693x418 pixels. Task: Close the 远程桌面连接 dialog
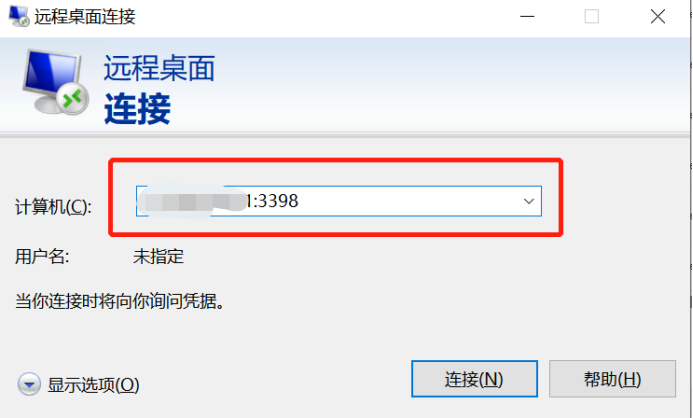[658, 17]
